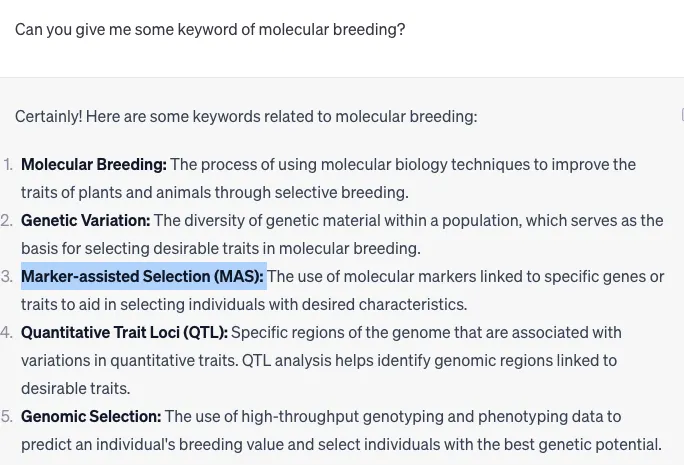684x465 pixels.
Task: Click list number 3 marker
Action: pos(7,277)
